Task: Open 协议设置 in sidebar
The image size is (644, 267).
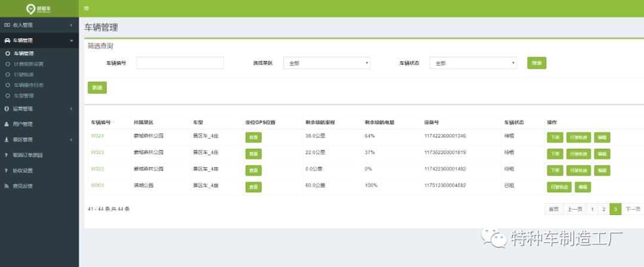Action: [23, 170]
